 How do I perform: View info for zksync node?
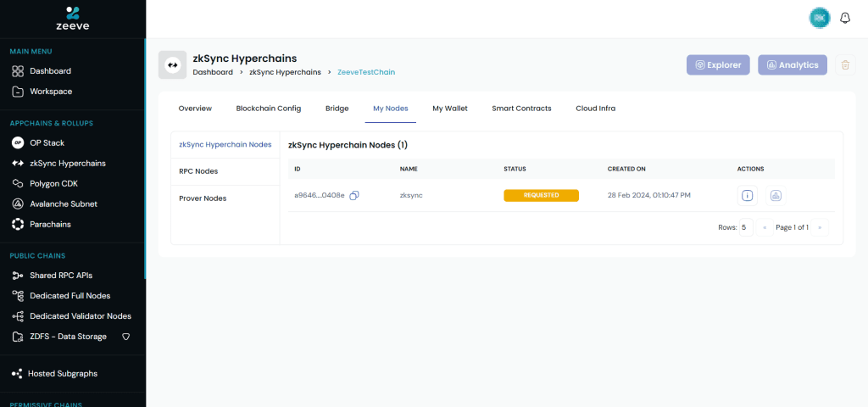[x=748, y=196]
